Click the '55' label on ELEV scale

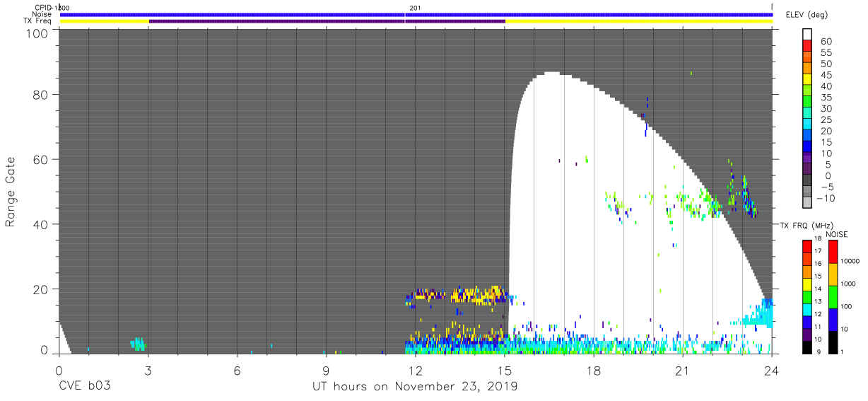click(826, 52)
